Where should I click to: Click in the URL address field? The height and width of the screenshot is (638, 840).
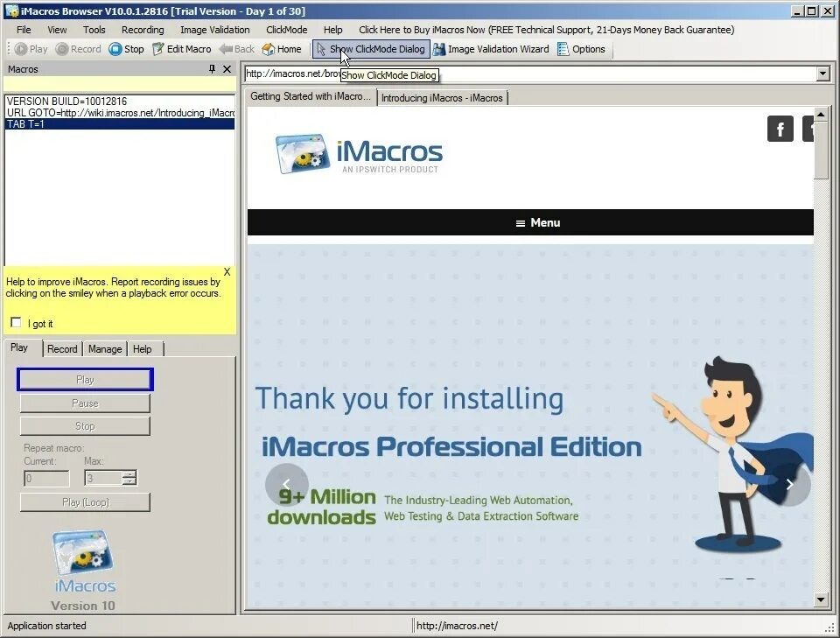pos(530,74)
